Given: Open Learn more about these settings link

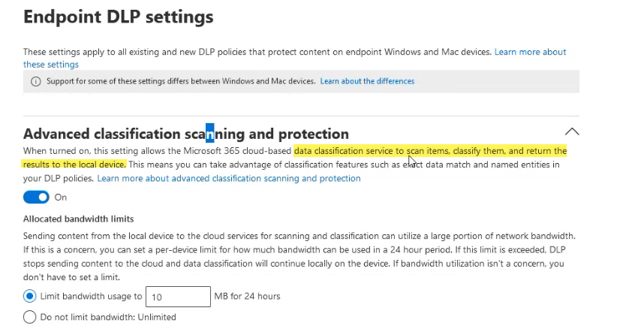Looking at the screenshot, I should 294,58.
